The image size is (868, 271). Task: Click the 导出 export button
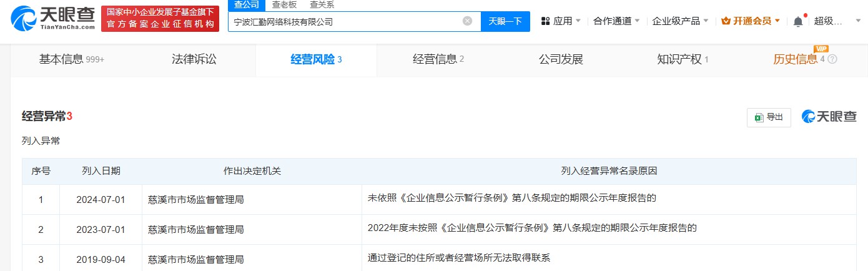click(769, 117)
